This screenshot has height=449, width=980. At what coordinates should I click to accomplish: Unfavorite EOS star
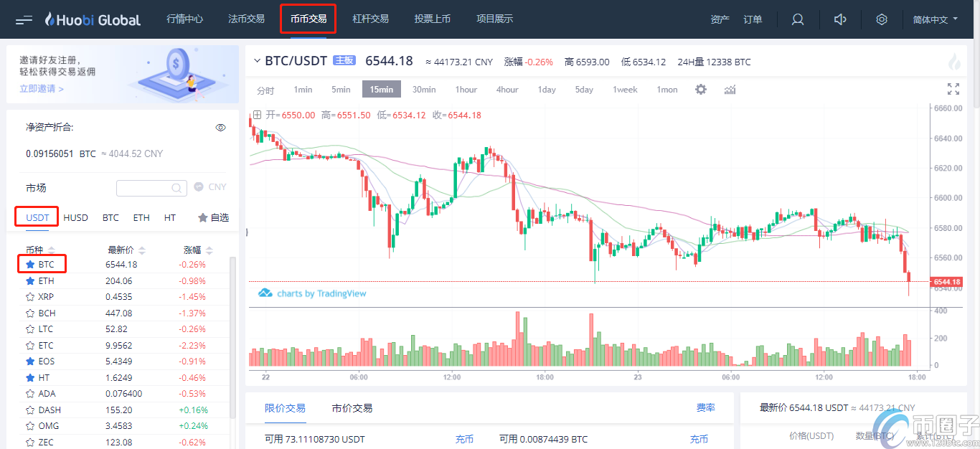30,361
